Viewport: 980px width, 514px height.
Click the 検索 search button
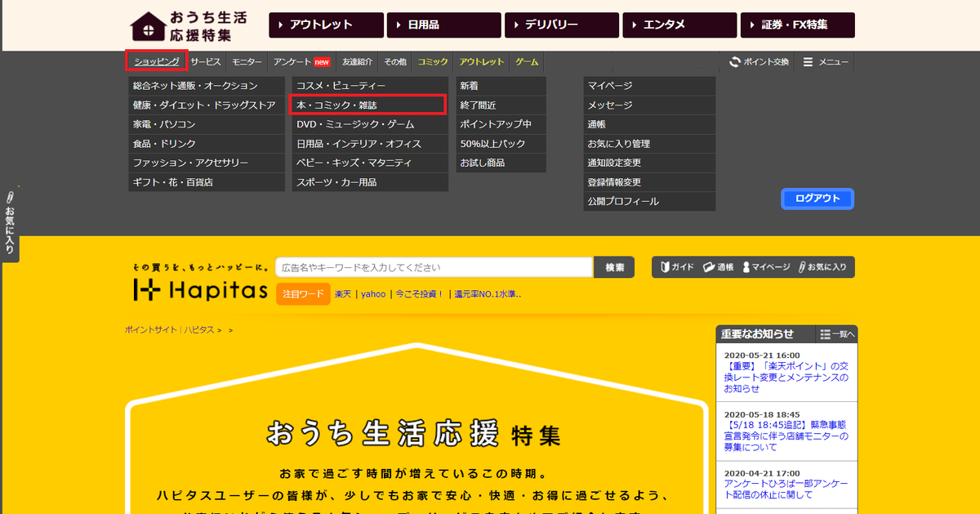tap(615, 267)
